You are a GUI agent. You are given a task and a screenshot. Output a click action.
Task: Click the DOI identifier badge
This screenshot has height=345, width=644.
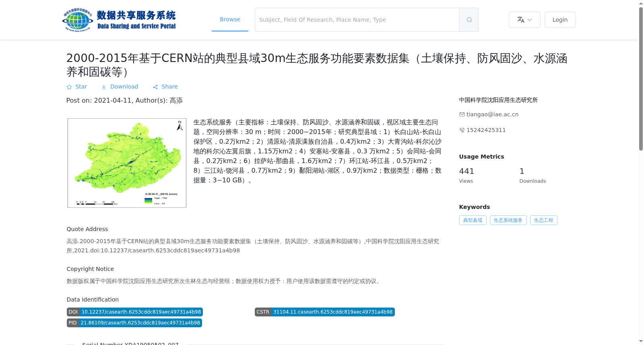click(135, 312)
